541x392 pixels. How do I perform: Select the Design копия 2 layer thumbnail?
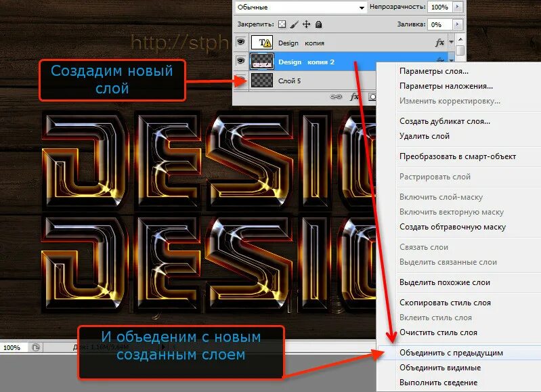click(x=262, y=61)
